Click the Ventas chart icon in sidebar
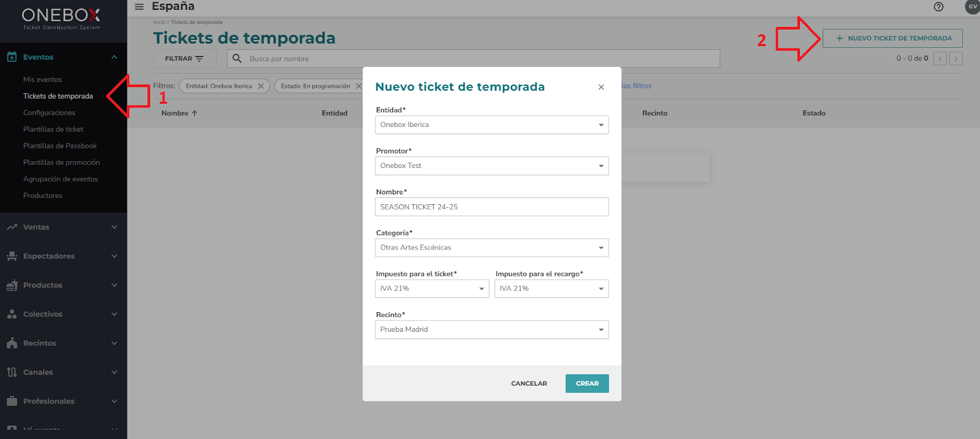This screenshot has height=439, width=980. (12, 227)
